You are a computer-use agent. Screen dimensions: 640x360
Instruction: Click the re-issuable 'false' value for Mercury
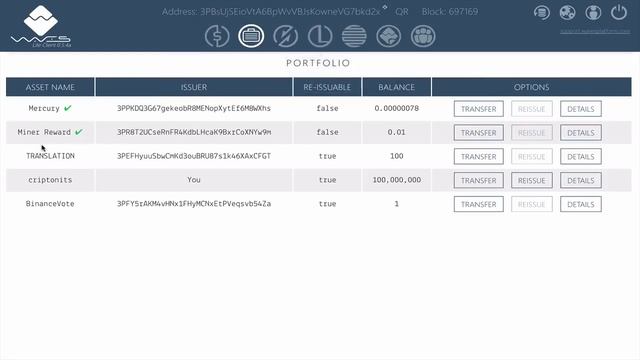pyautogui.click(x=327, y=108)
